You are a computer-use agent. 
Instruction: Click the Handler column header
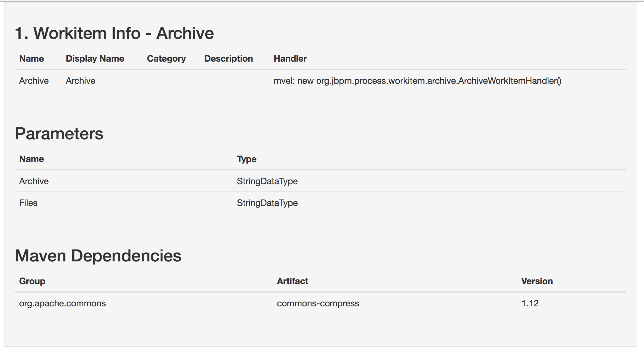tap(290, 59)
